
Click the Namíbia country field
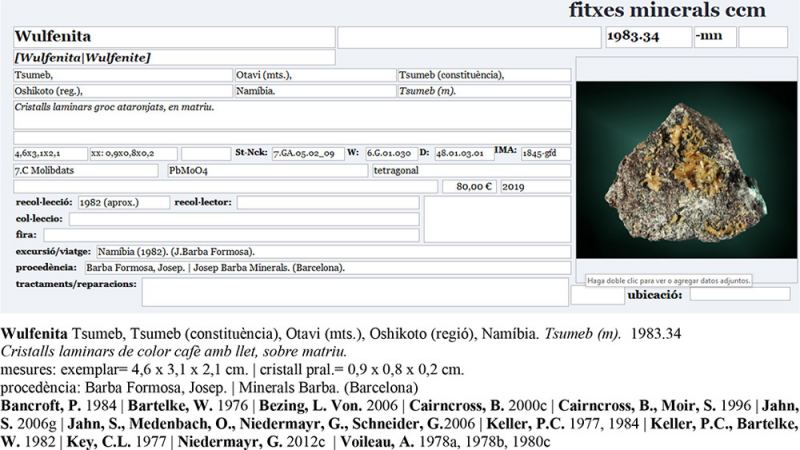[x=313, y=90]
